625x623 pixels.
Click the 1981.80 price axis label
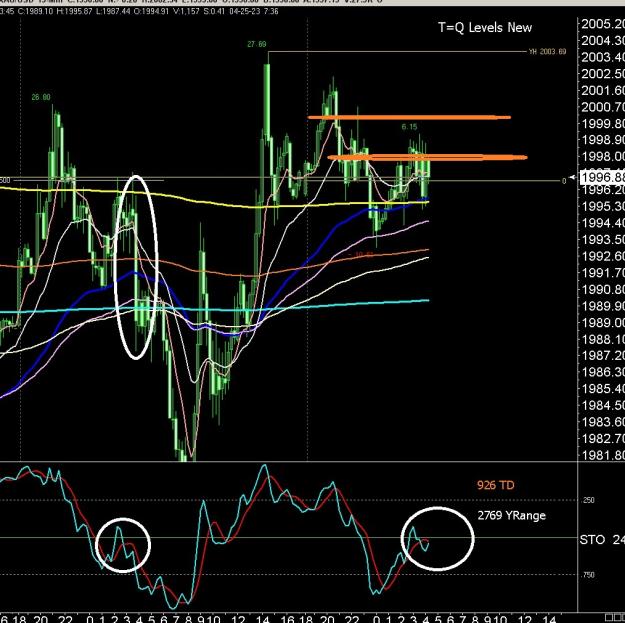(603, 455)
